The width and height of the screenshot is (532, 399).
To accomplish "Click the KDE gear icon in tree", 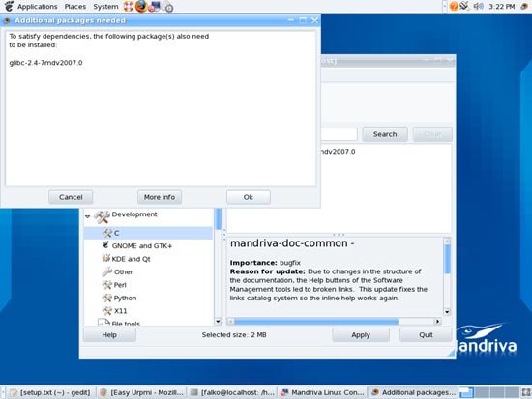I will click(x=106, y=258).
